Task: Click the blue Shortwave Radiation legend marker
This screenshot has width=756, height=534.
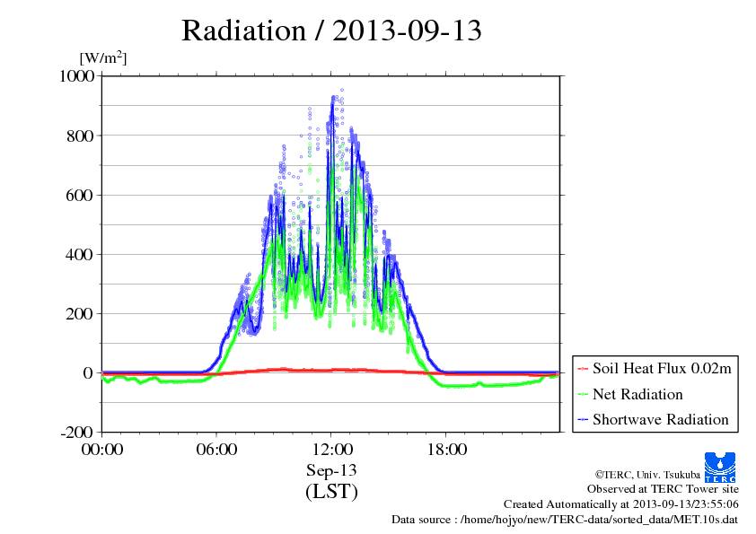Action: coord(583,419)
